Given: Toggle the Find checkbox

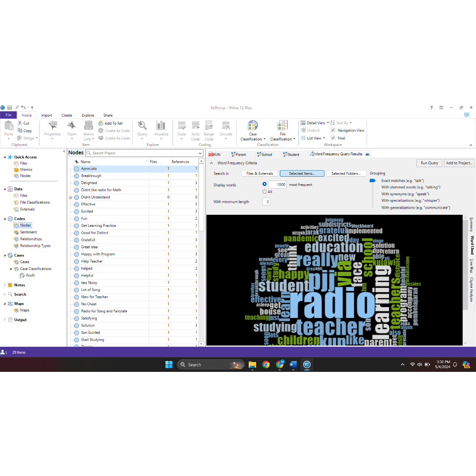Looking at the screenshot, I should (333, 138).
